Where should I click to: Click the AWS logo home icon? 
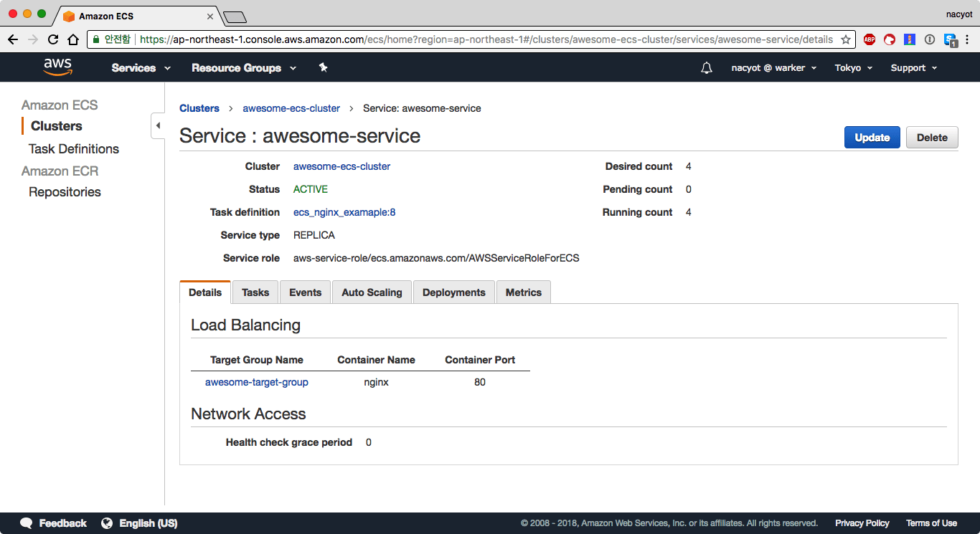[57, 67]
